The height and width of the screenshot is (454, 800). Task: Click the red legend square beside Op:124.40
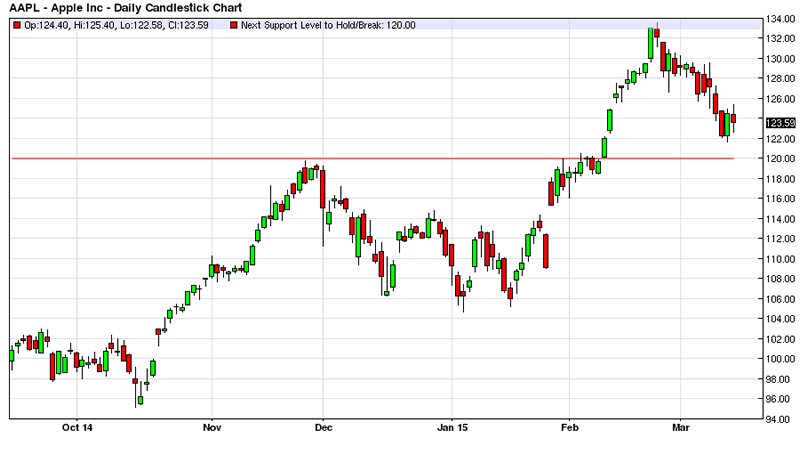point(17,25)
